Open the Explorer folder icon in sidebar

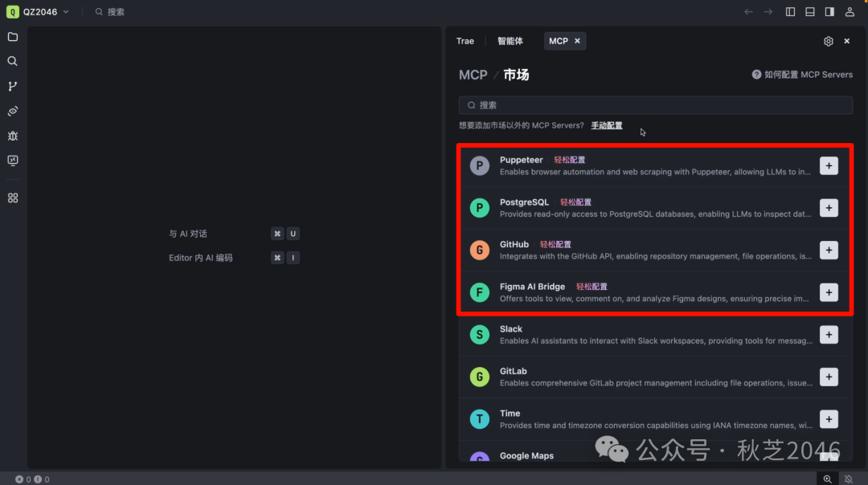(13, 37)
